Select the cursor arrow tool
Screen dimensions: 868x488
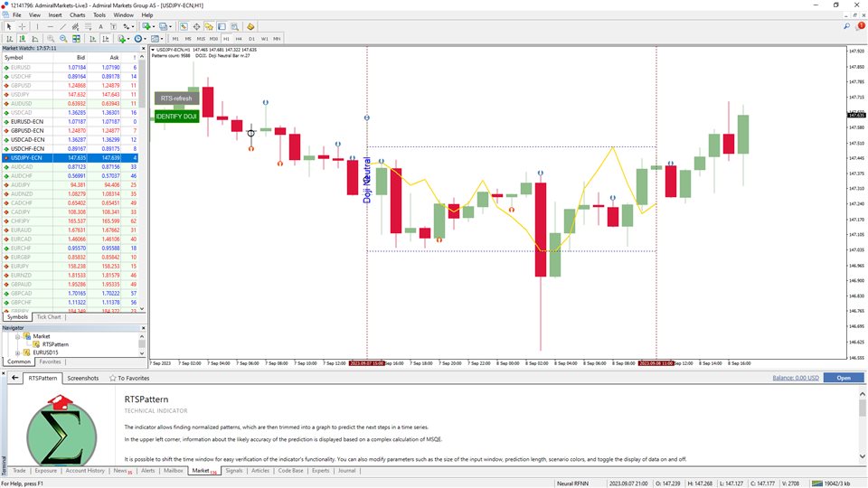click(x=9, y=26)
